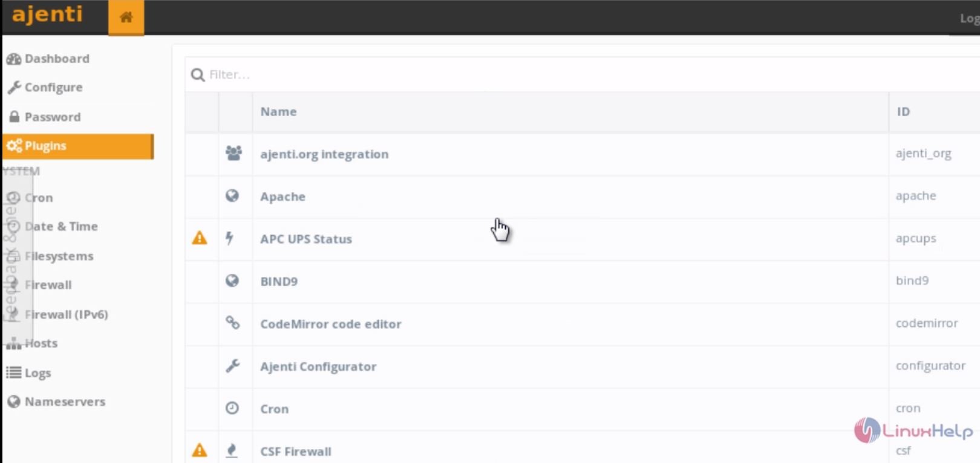The width and height of the screenshot is (980, 463).
Task: Select the Ajenti Configurator plugin name
Action: click(318, 367)
